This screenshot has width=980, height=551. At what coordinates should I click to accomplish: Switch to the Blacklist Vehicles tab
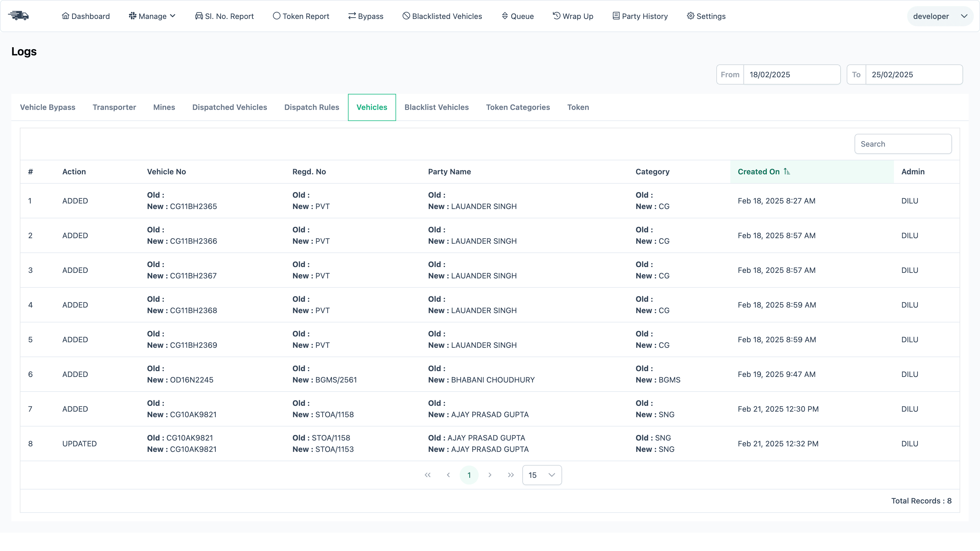coord(436,107)
